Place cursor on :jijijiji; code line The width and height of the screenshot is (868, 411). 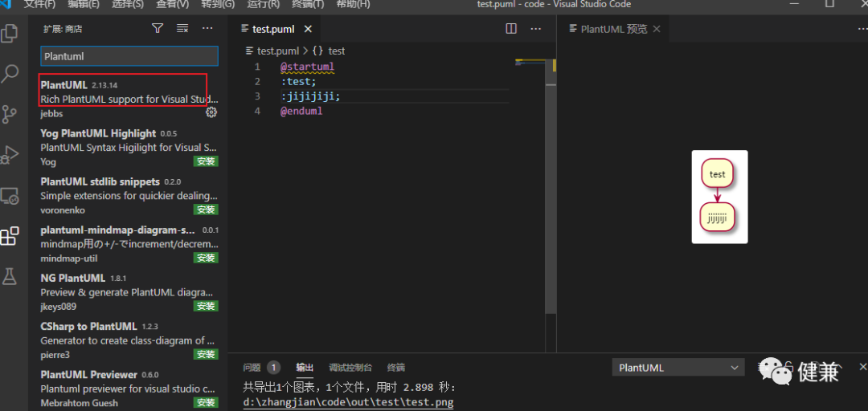click(x=310, y=96)
